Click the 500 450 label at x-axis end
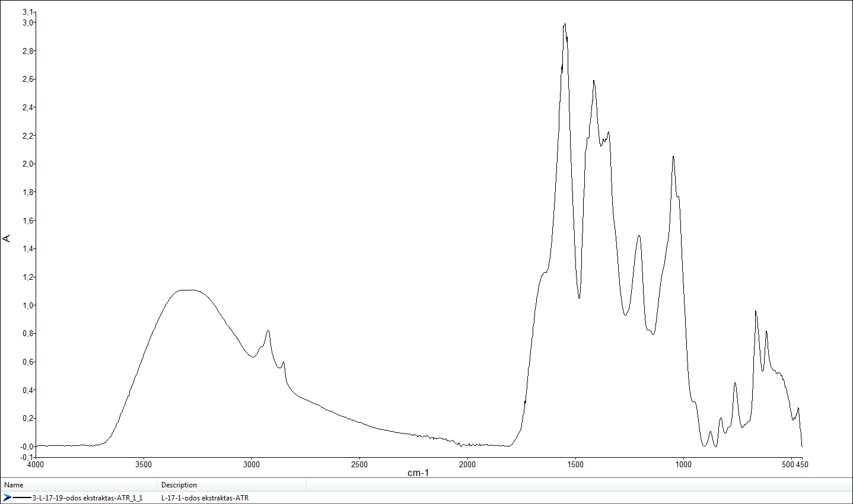 [794, 464]
